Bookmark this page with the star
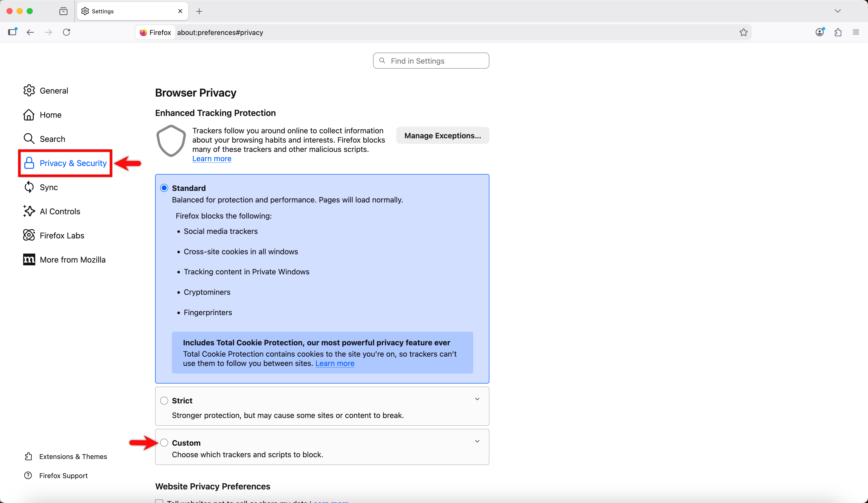The width and height of the screenshot is (868, 503). pyautogui.click(x=743, y=32)
